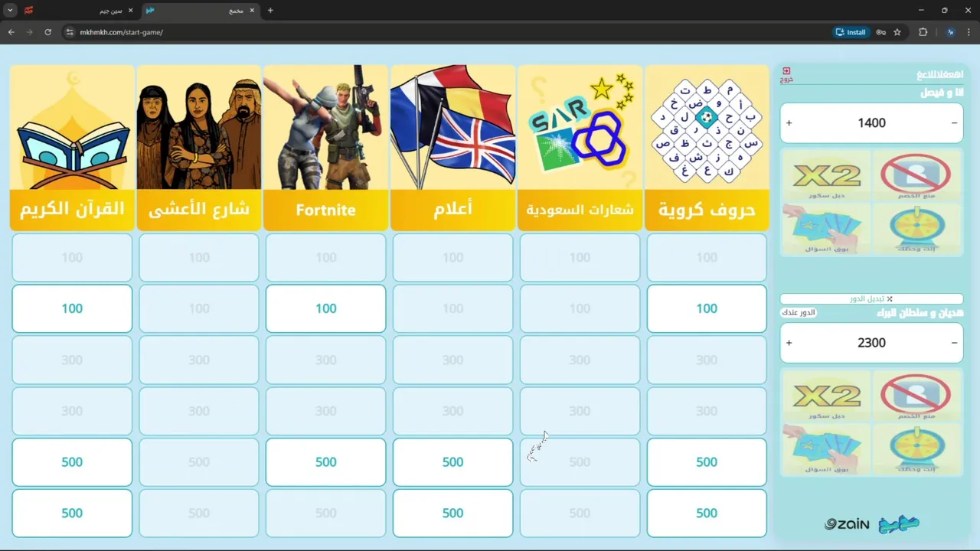Open the browser profile avatar
The width and height of the screenshot is (980, 551).
(950, 32)
